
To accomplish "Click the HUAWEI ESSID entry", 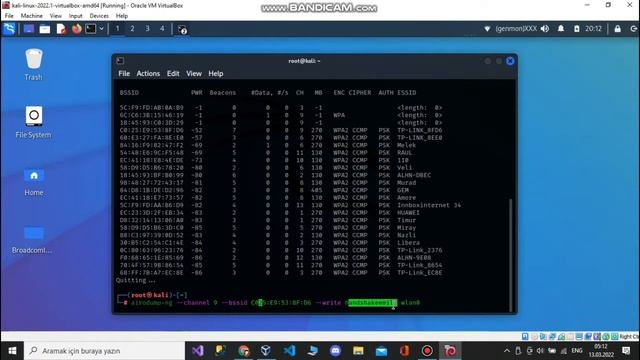I will tap(408, 213).
